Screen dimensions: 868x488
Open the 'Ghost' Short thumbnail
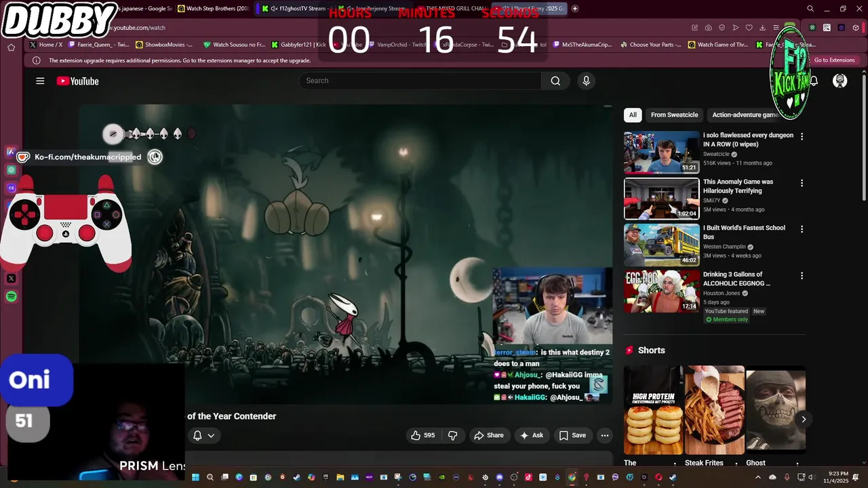(776, 410)
